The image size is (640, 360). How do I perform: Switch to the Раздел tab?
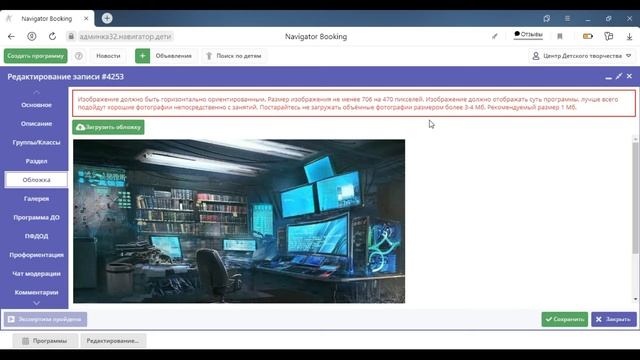[x=36, y=161]
